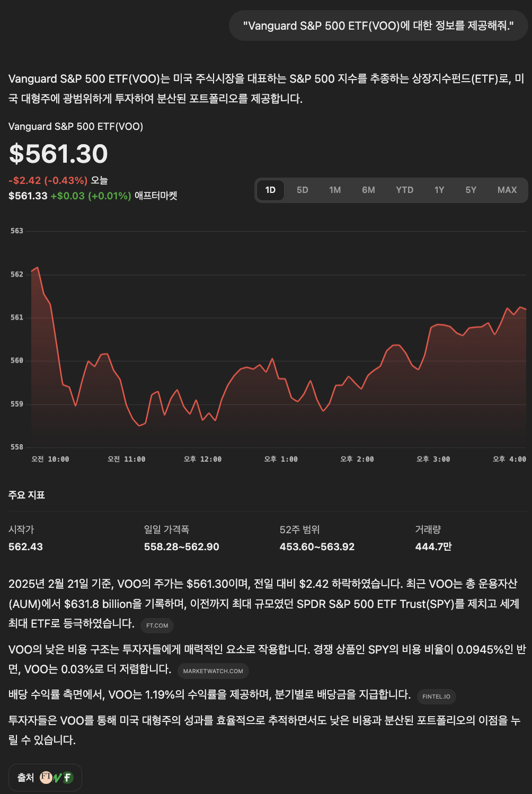The width and height of the screenshot is (532, 794).
Task: Click the 558 y-axis label
Action: coord(17,447)
